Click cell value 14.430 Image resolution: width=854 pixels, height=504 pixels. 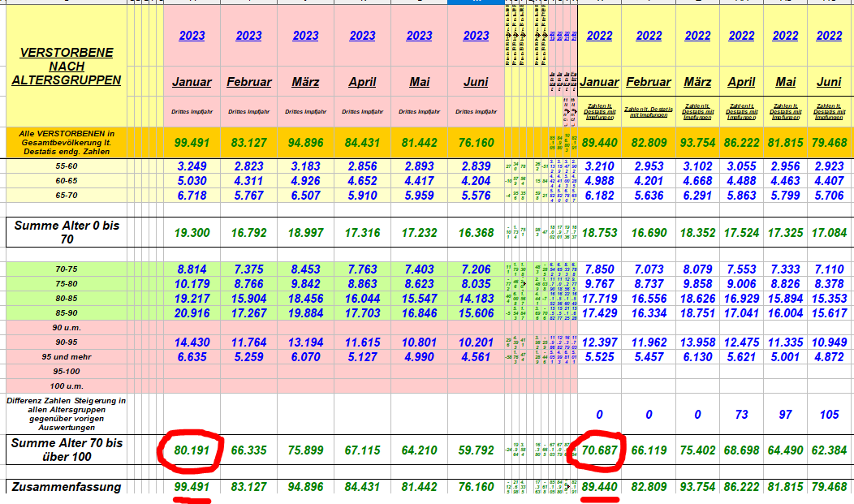[x=192, y=342]
